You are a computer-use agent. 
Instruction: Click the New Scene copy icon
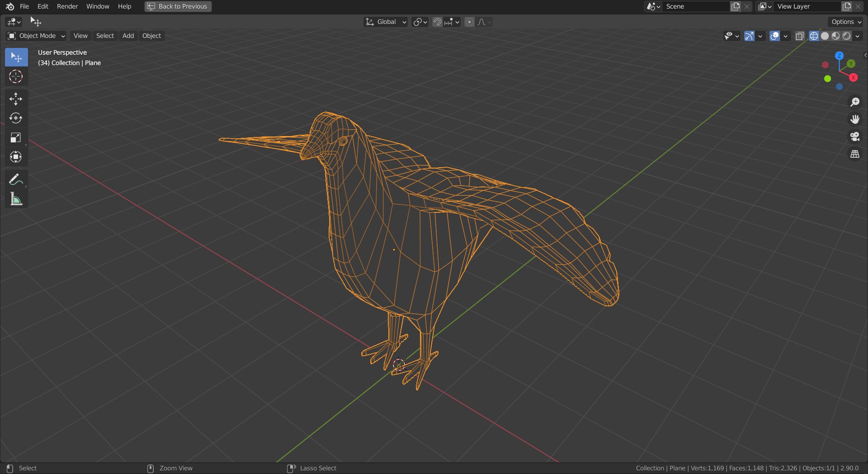click(736, 6)
